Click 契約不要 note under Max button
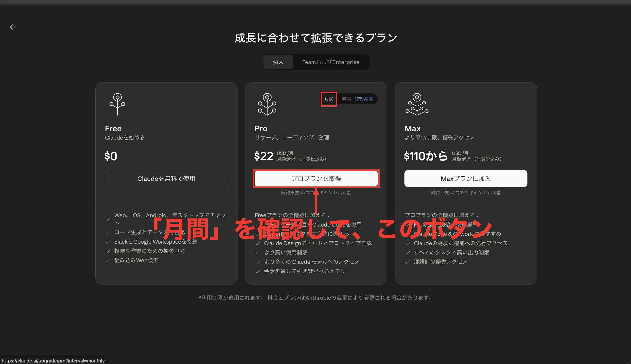Screen dimensions: 631x364 (x=466, y=193)
